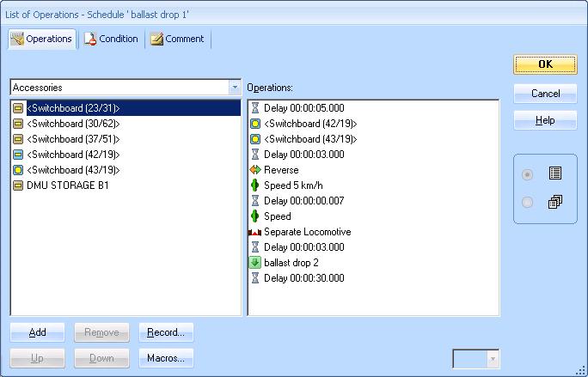The width and height of the screenshot is (588, 377).
Task: Open the Accessories dropdown list
Action: tap(234, 88)
